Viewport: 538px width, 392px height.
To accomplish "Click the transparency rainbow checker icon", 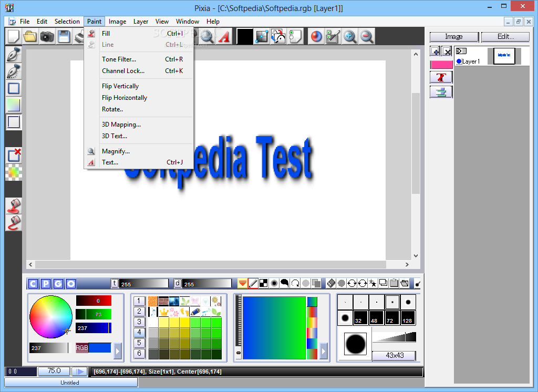I will tap(14, 172).
